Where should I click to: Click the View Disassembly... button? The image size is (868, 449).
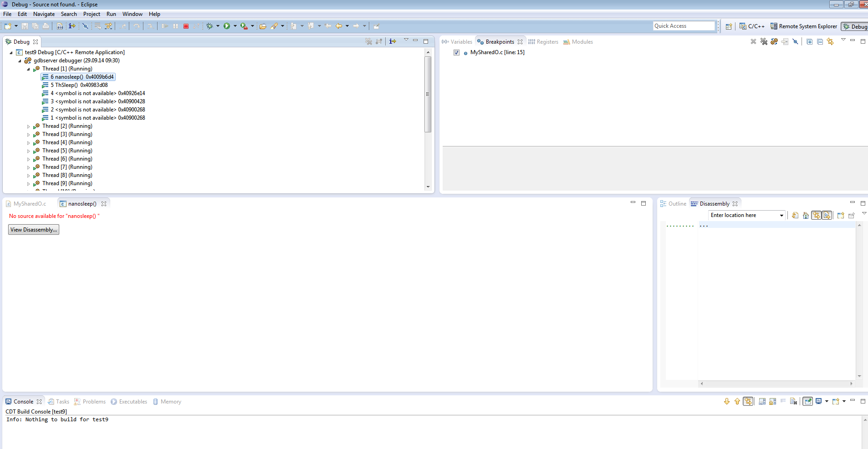coord(34,230)
